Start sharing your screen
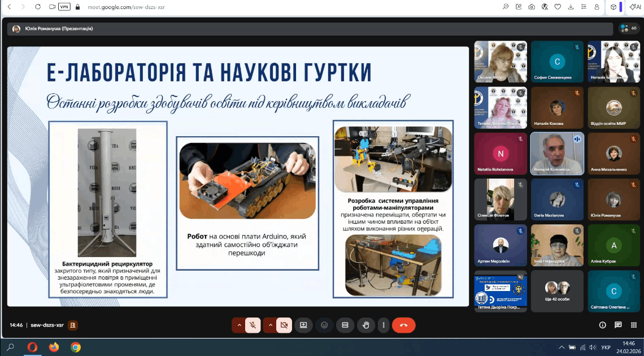This screenshot has height=356, width=644. coord(303,325)
